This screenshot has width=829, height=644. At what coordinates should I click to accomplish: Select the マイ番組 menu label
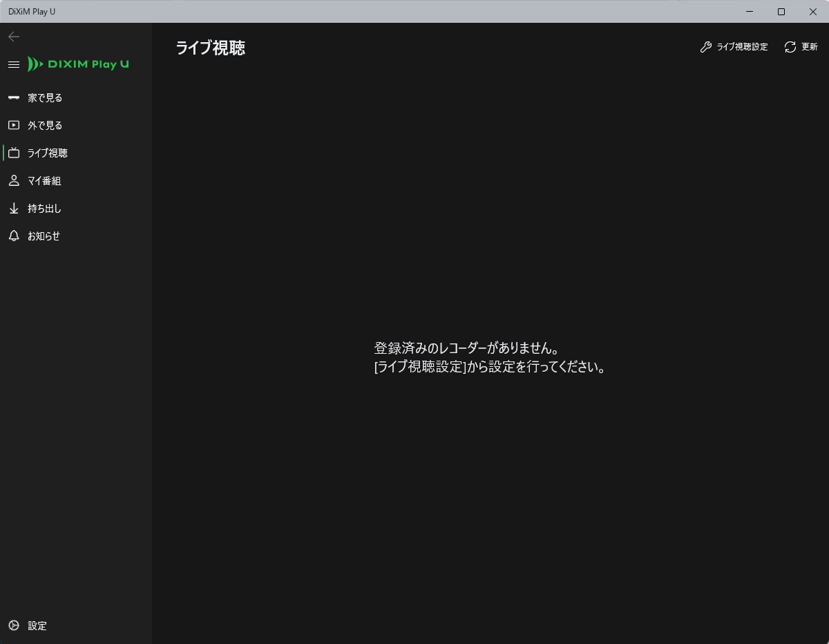[44, 181]
